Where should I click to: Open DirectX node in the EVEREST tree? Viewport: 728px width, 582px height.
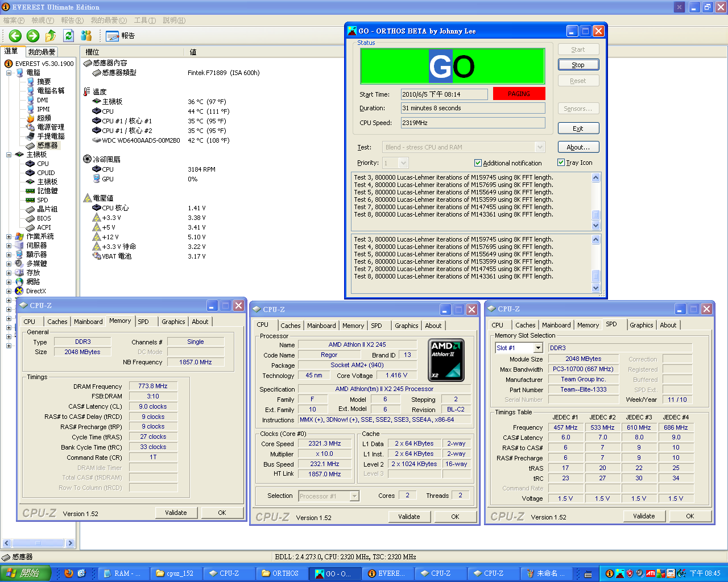(x=35, y=291)
